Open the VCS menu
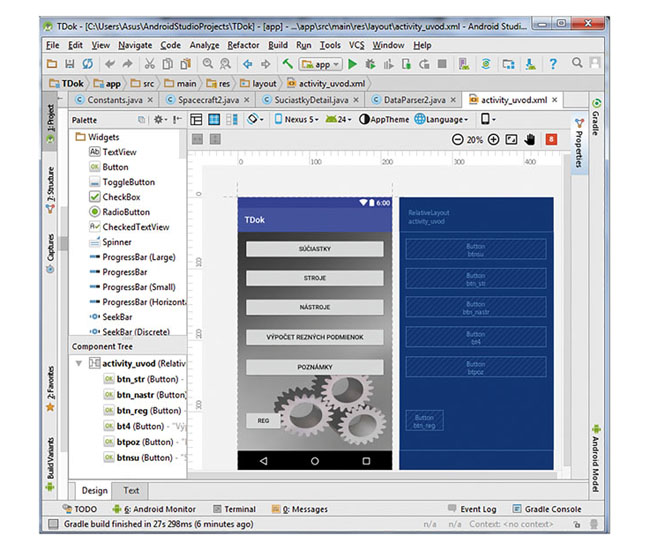 click(357, 45)
